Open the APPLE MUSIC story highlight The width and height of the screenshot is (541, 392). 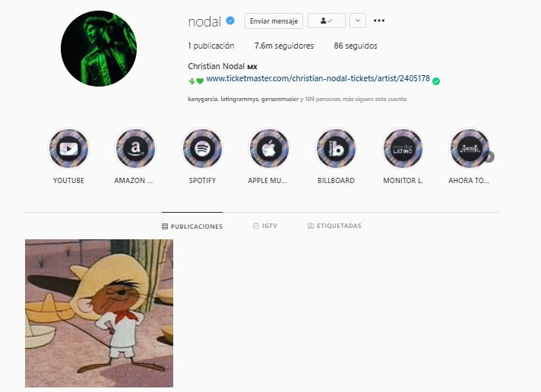(x=269, y=149)
